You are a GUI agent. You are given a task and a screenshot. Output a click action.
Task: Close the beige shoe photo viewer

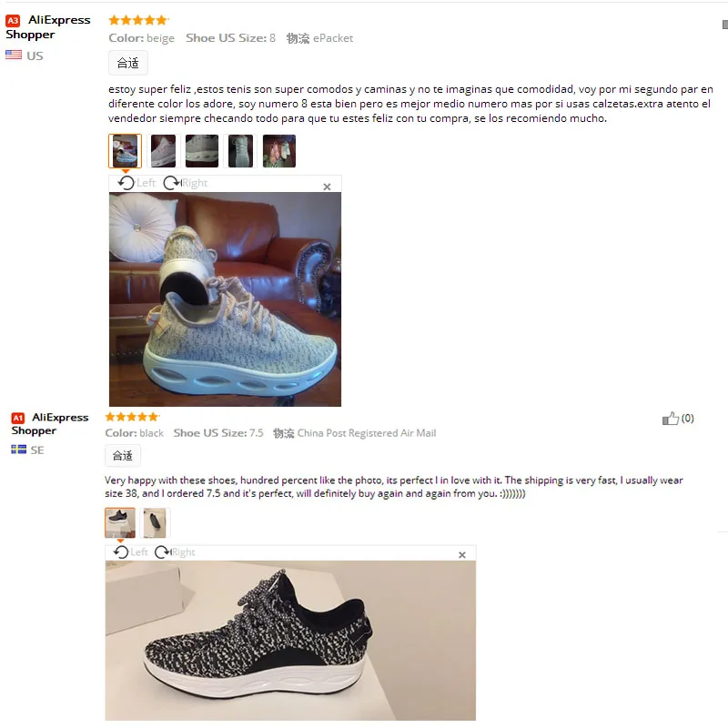[327, 187]
